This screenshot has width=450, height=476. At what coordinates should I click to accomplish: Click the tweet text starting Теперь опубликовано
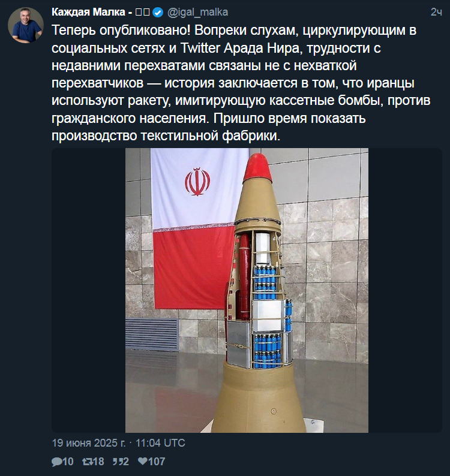point(241,83)
